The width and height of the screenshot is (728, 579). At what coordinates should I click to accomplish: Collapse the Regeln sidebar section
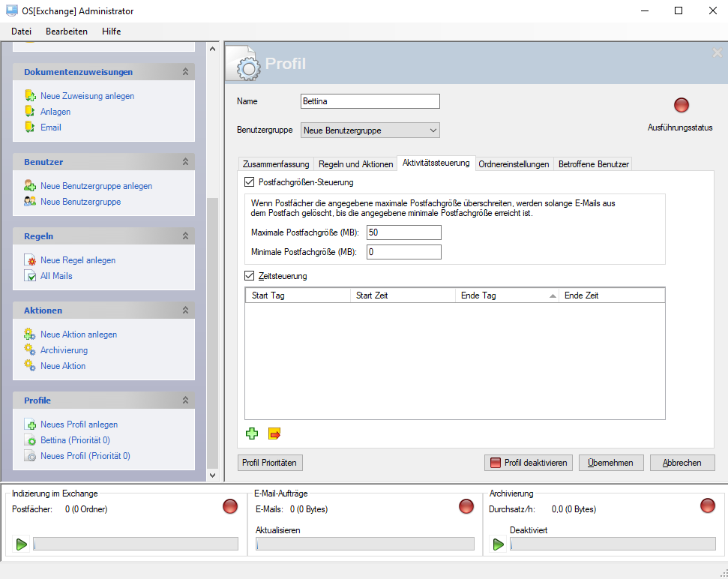[185, 236]
